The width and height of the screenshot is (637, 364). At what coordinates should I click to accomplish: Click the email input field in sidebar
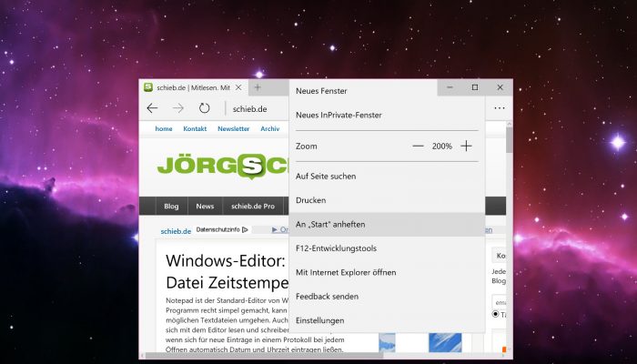(x=499, y=302)
